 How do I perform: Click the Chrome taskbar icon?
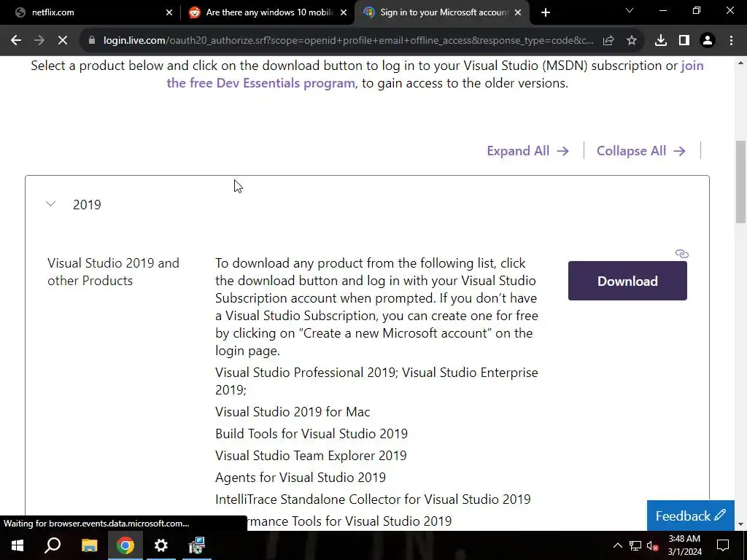pos(125,545)
